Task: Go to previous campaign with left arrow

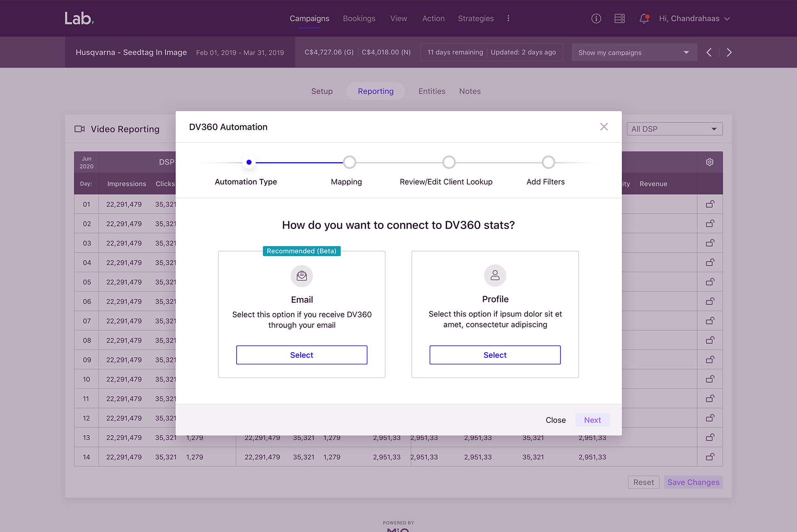Action: pos(709,52)
